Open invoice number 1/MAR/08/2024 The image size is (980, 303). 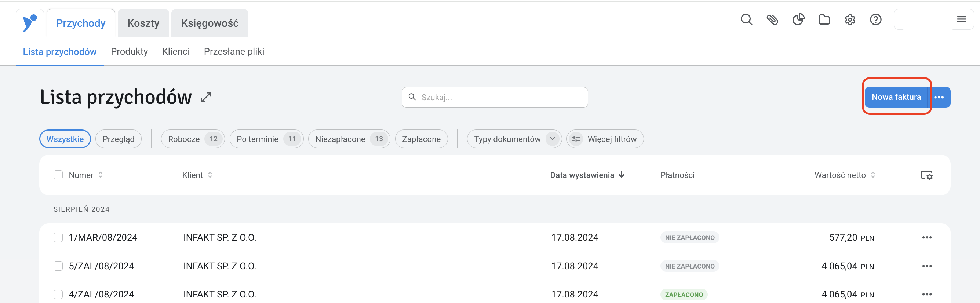pos(103,238)
